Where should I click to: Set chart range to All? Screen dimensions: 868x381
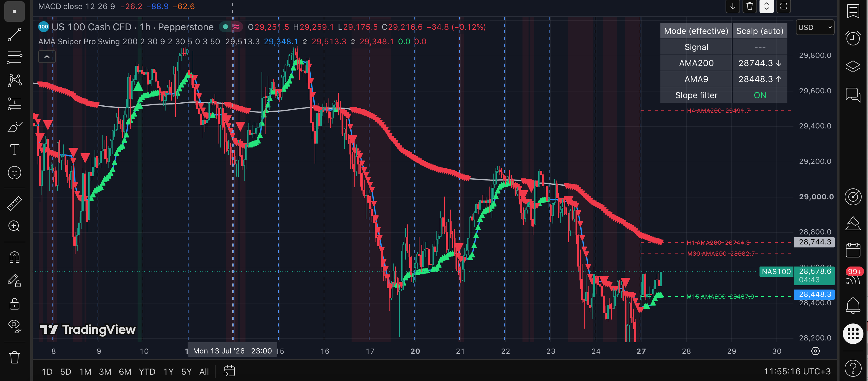tap(204, 372)
